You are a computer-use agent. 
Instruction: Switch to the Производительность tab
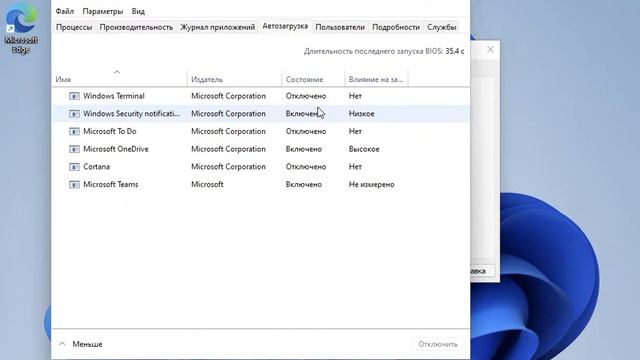(x=136, y=27)
